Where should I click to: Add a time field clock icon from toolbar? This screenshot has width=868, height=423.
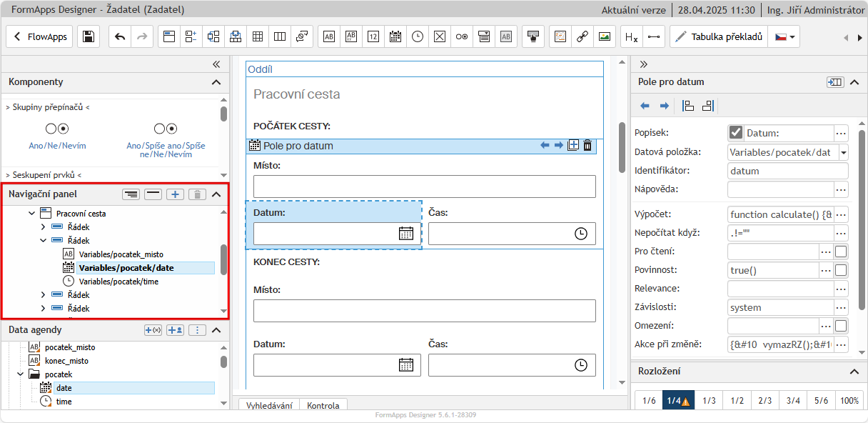418,36
